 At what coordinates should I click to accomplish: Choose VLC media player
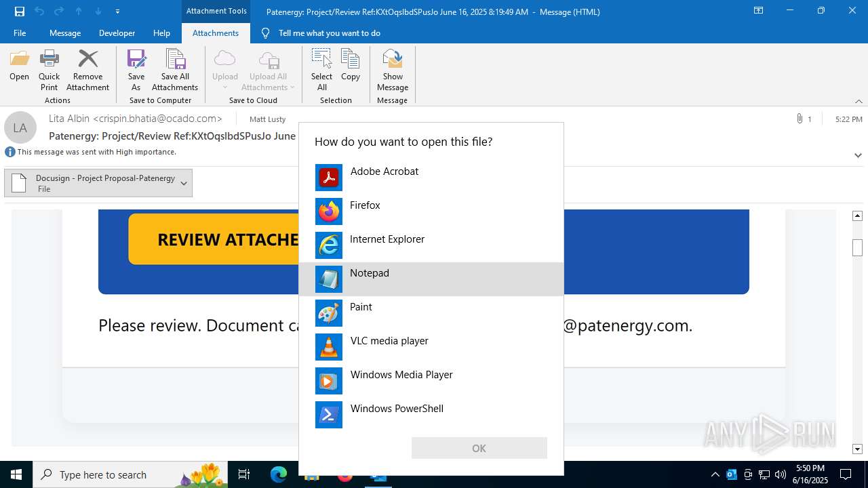tap(431, 347)
